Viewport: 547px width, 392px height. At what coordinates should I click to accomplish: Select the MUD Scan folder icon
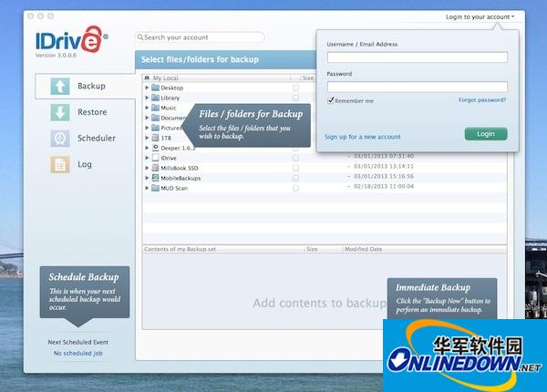coord(155,188)
